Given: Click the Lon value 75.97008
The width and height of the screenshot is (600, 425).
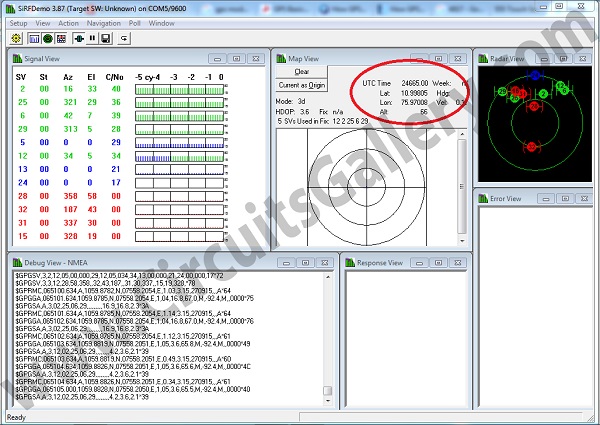Looking at the screenshot, I should pyautogui.click(x=414, y=102).
